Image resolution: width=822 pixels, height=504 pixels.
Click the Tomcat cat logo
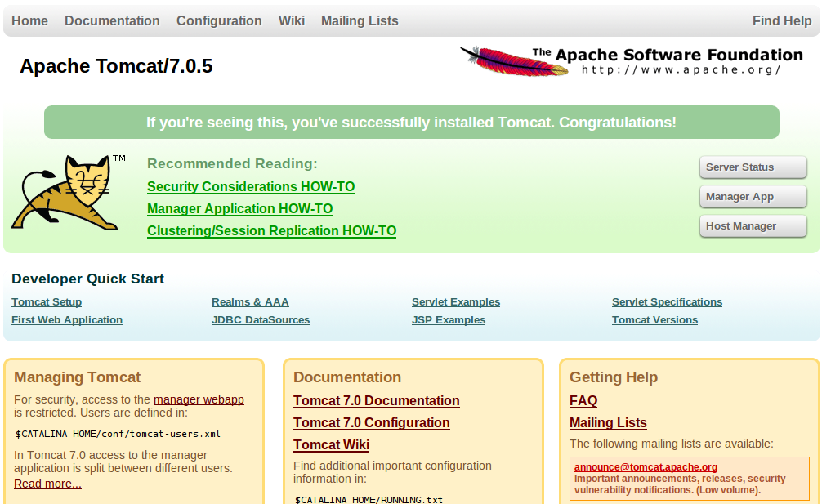[x=68, y=192]
